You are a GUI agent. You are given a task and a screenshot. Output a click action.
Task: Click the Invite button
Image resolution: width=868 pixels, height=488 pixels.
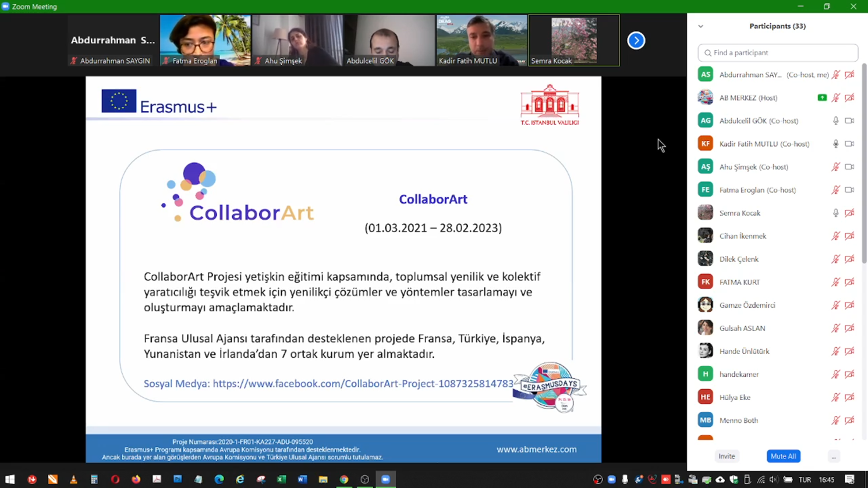pos(727,457)
